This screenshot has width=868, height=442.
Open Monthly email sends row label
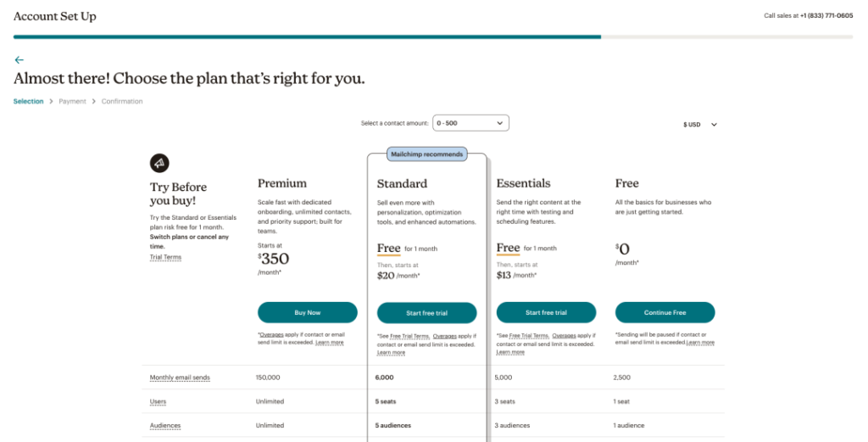(180, 378)
